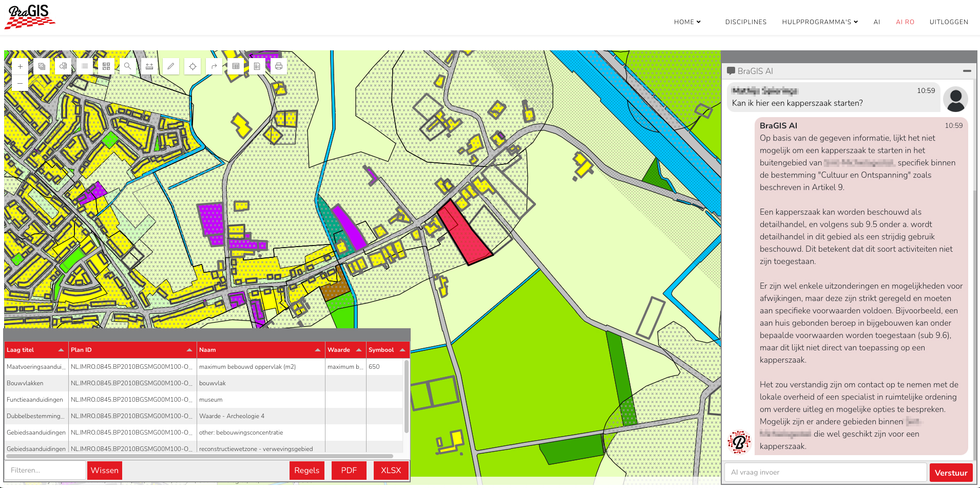The width and height of the screenshot is (980, 488).
Task: Click UITLOGGEN to log out
Action: (x=948, y=22)
